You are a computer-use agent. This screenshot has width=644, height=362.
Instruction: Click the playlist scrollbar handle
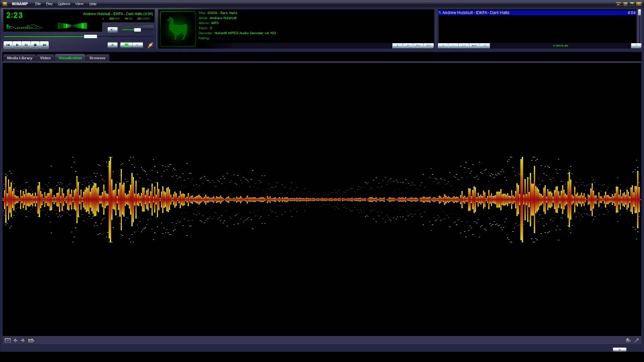click(639, 13)
